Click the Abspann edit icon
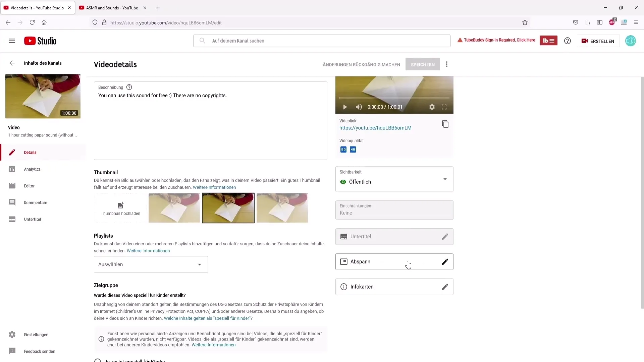Screen dimensions: 644x362 click(x=445, y=261)
